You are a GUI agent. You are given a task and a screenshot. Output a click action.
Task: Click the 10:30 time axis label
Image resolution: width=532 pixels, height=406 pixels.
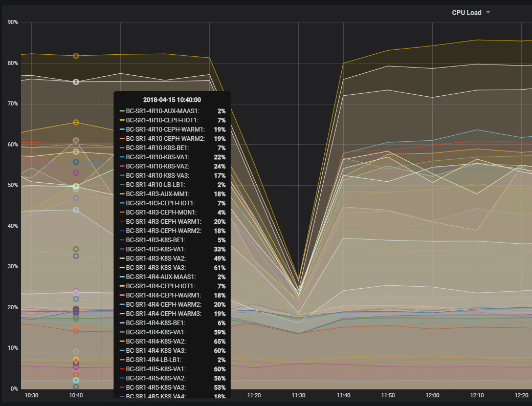pyautogui.click(x=32, y=395)
